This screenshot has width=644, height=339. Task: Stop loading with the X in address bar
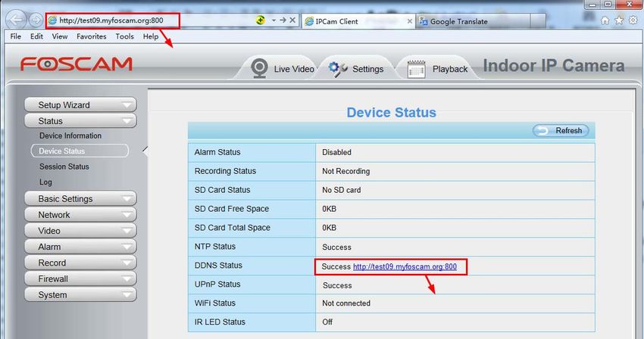tap(292, 20)
